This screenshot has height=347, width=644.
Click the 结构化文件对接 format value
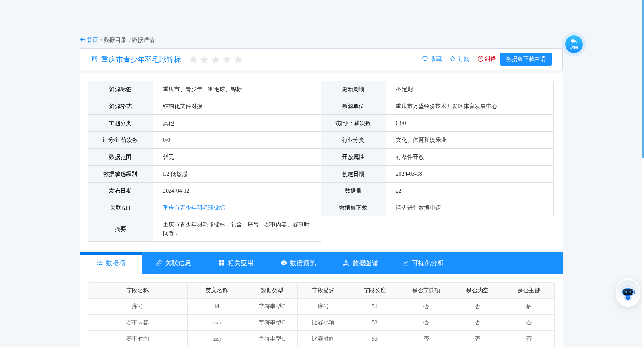coord(183,106)
